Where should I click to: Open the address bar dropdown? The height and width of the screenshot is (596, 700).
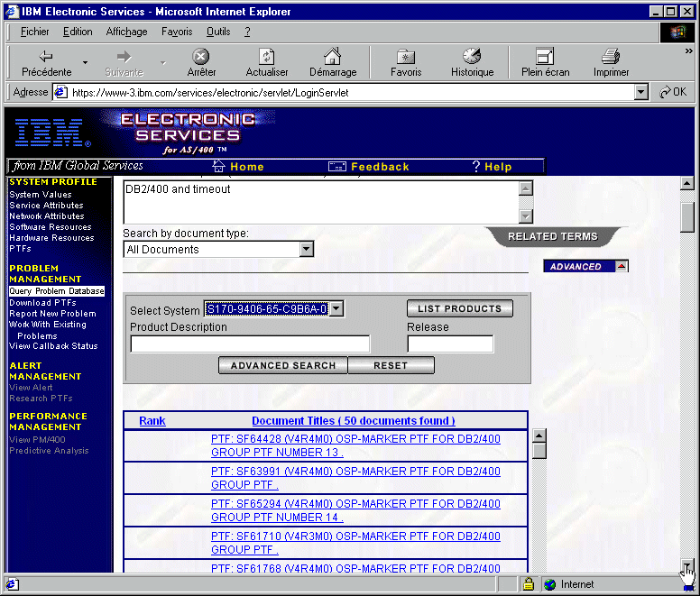tap(641, 92)
